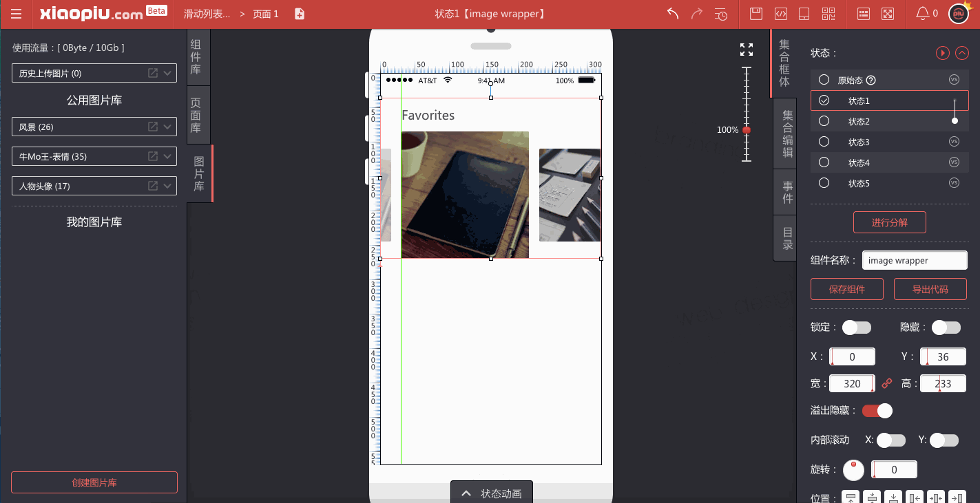Select the 状态5 radio button
Viewport: 980px width, 503px height.
pyautogui.click(x=824, y=183)
